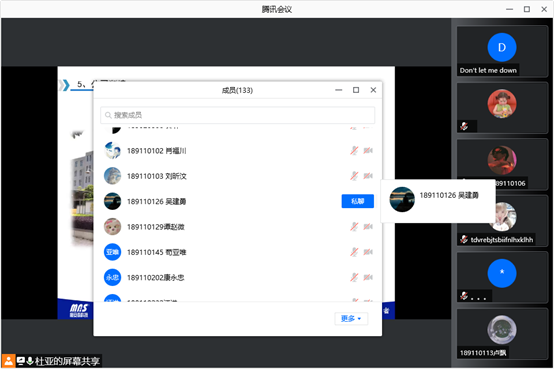
Task: Click the name 189110126 in popup card
Action: 449,195
